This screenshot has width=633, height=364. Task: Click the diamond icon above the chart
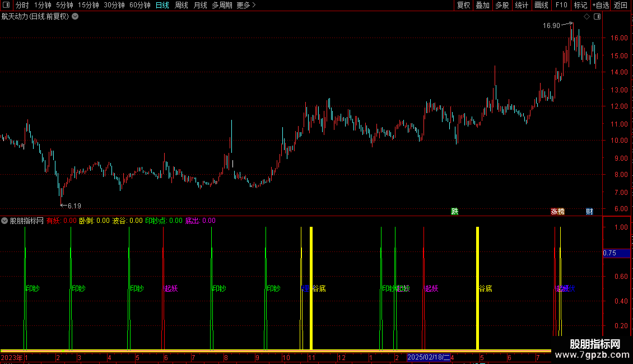coord(587,17)
